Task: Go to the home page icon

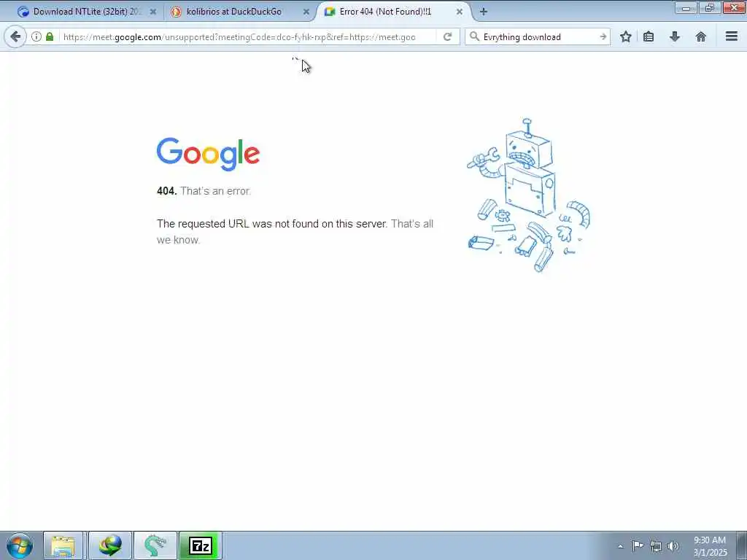Action: 701,36
